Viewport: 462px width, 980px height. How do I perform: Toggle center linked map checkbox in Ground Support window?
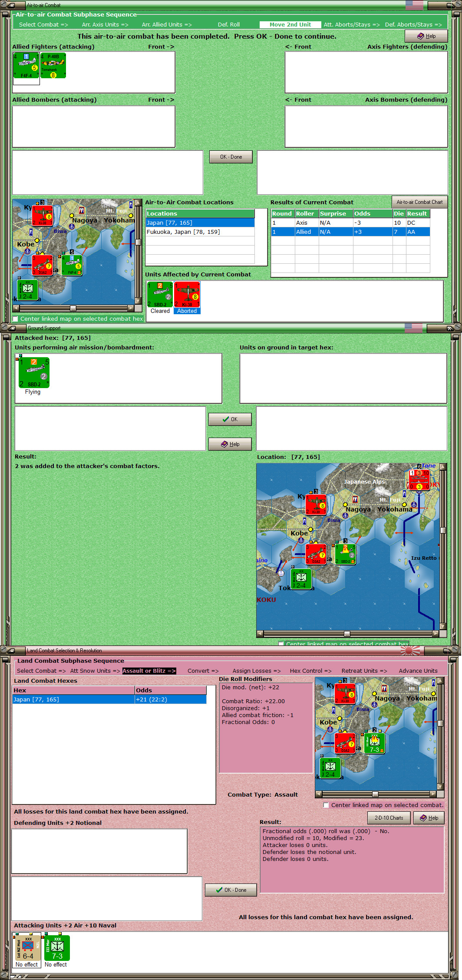281,644
